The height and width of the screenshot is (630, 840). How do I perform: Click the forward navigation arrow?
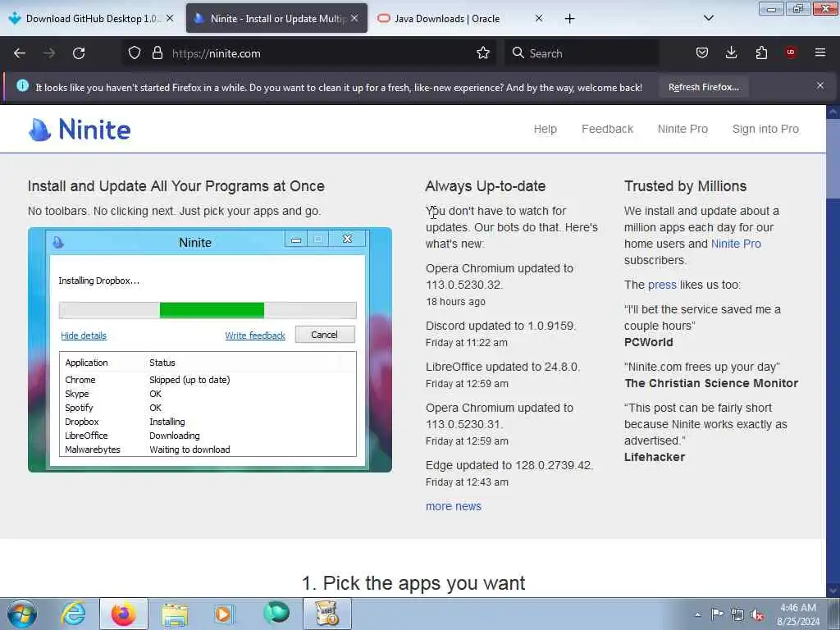click(49, 53)
